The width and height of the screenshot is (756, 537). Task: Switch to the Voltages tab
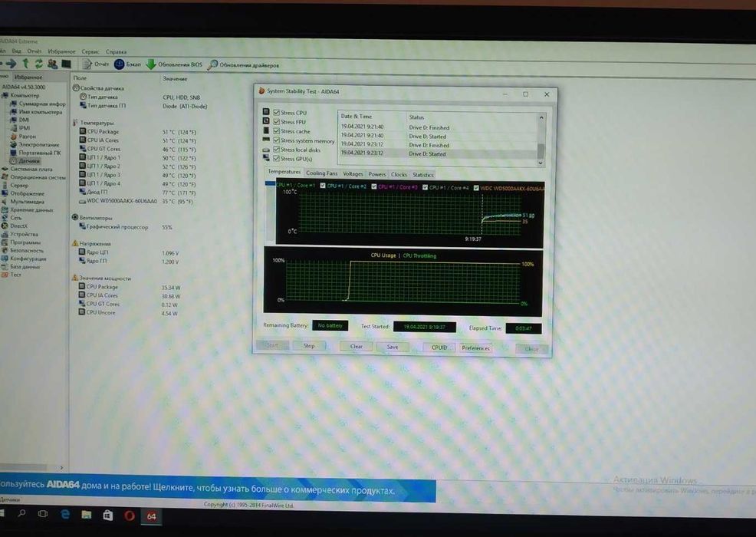(353, 173)
